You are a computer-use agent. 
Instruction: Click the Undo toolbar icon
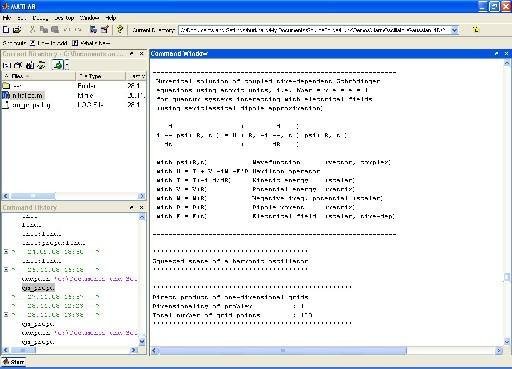67,30
